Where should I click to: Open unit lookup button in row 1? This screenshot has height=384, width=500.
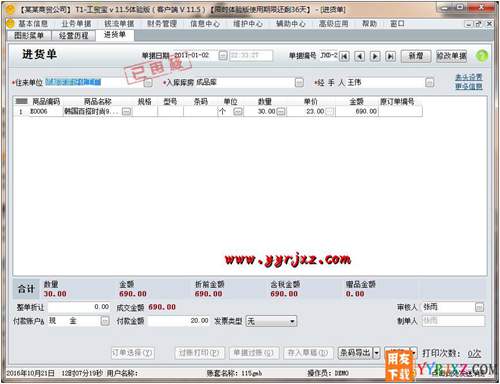pyautogui.click(x=238, y=111)
